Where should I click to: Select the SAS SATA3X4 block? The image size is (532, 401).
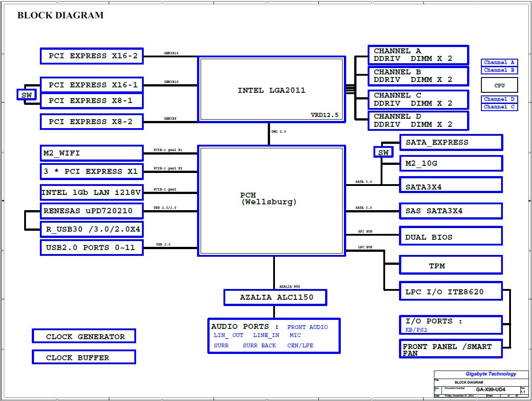[450, 211]
